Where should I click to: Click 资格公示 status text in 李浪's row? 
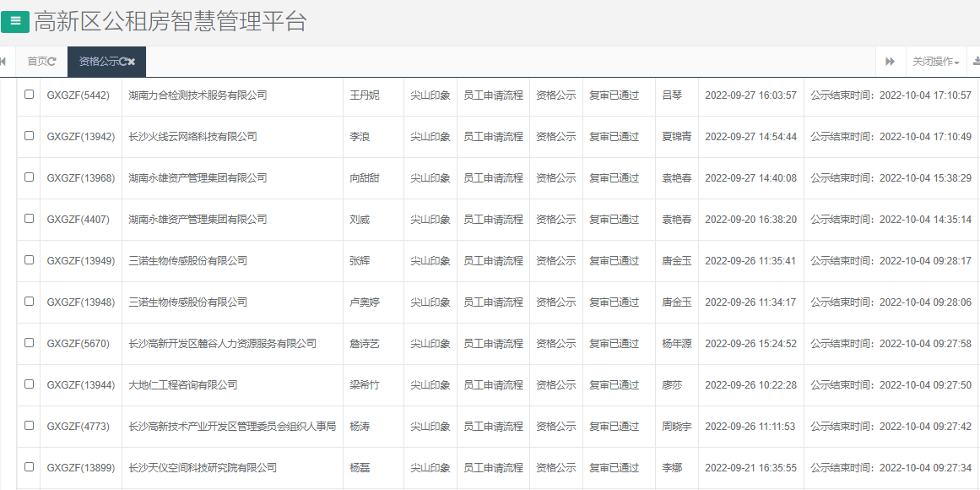pyautogui.click(x=555, y=137)
